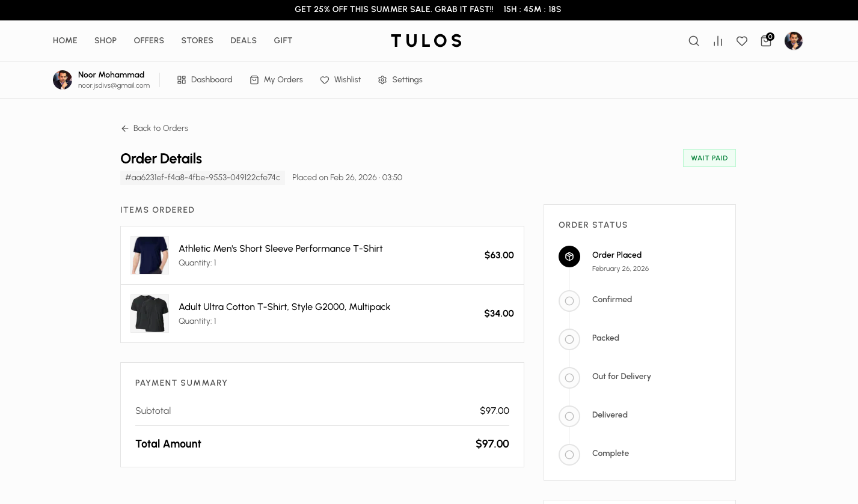Click the Noor Mohammad profile avatar
858x504 pixels.
click(x=62, y=79)
